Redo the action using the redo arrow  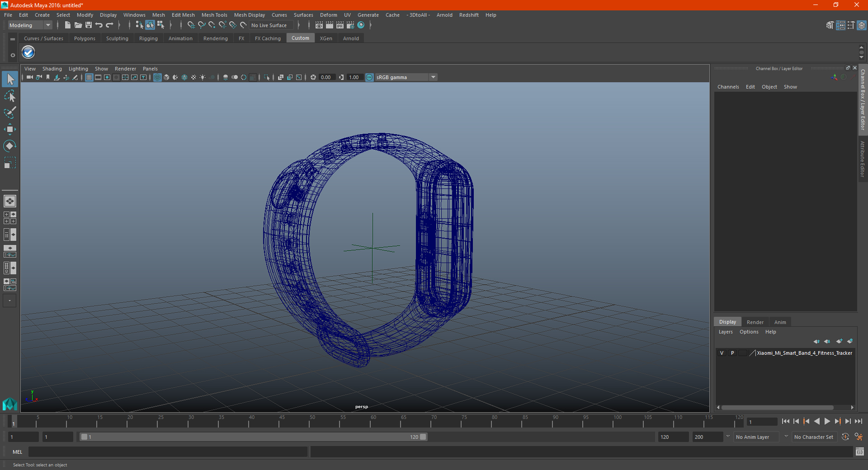[109, 25]
